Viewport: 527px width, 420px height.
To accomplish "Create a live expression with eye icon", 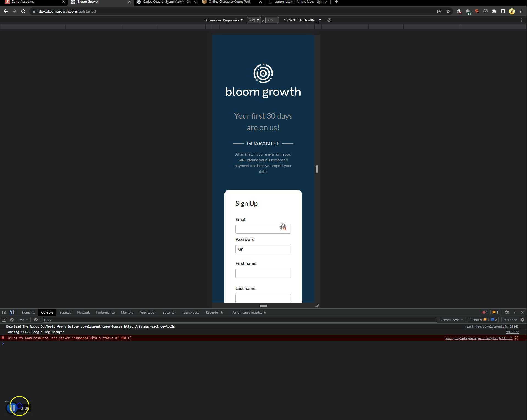I will click(36, 320).
